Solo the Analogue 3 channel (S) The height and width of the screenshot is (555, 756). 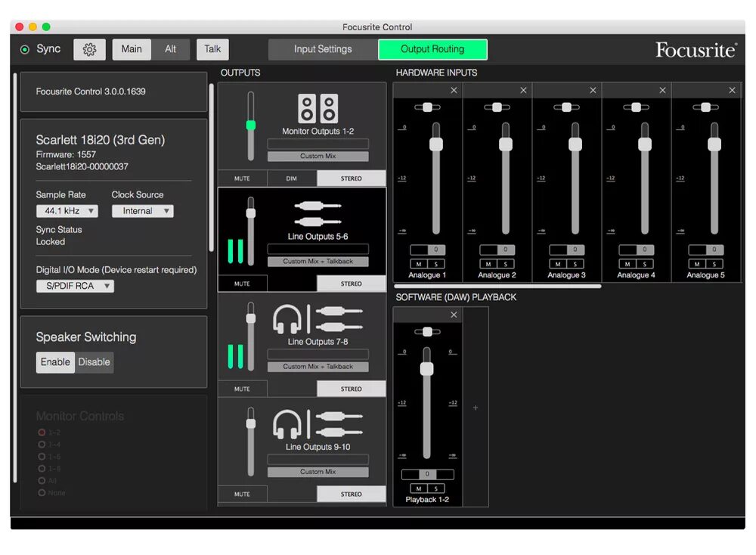(x=575, y=264)
